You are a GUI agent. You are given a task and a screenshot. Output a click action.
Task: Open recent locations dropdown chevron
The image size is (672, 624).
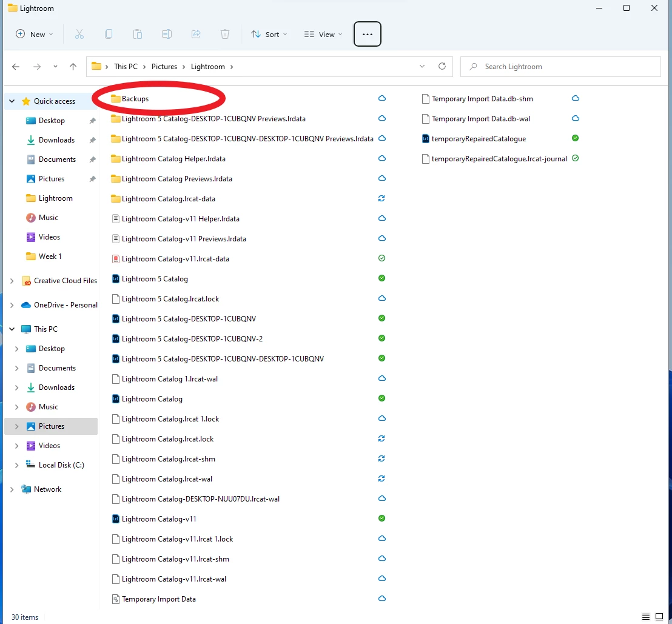[55, 67]
